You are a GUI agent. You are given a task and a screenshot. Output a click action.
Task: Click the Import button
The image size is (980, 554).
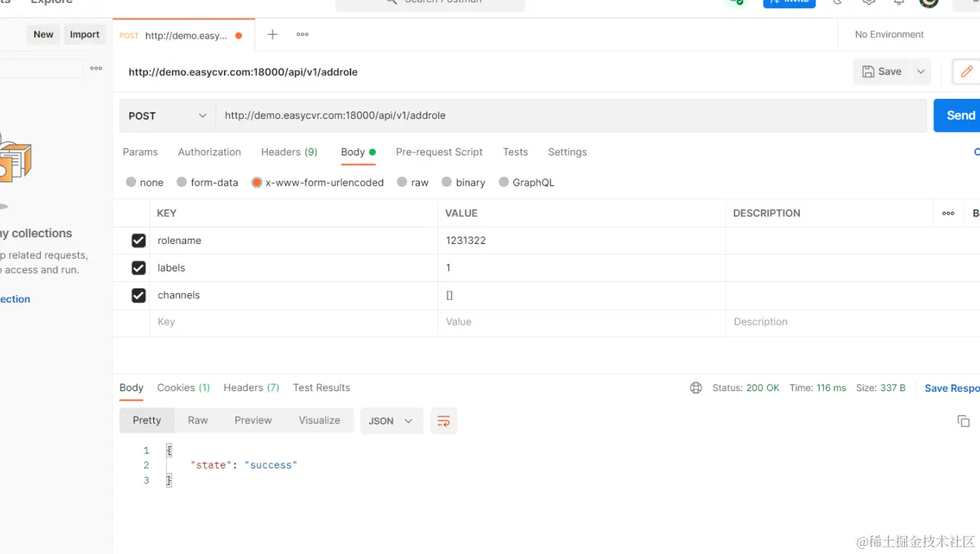84,34
